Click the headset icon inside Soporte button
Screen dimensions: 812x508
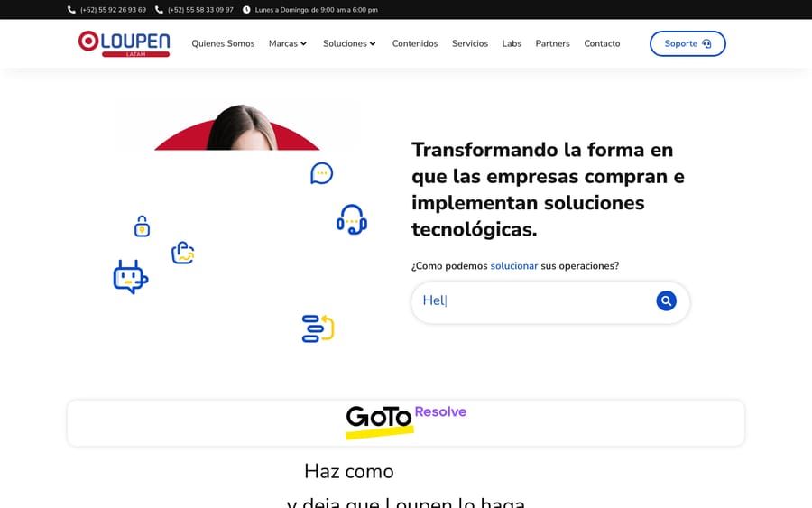click(706, 43)
